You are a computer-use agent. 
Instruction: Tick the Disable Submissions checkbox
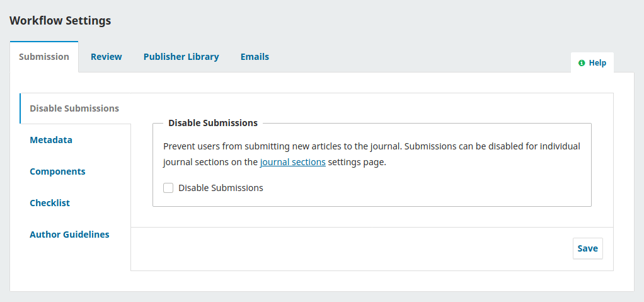[168, 188]
